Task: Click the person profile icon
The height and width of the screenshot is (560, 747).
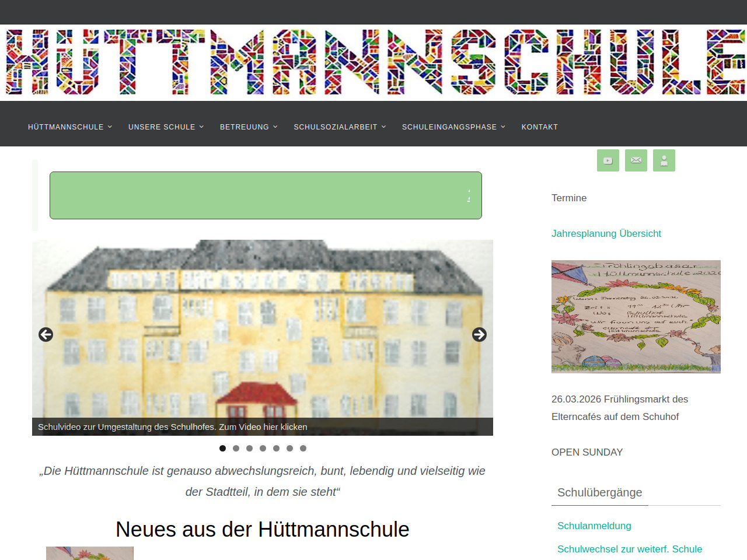Action: [664, 160]
